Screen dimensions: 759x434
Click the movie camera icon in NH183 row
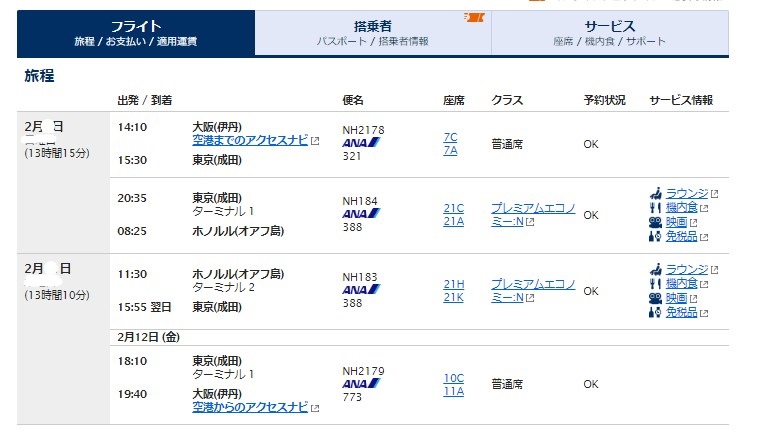[655, 298]
